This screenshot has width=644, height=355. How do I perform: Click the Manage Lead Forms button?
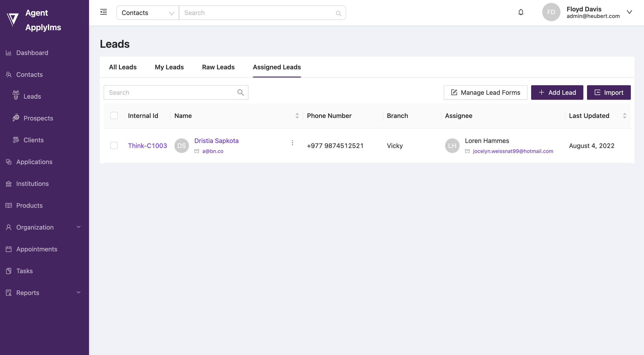point(485,92)
